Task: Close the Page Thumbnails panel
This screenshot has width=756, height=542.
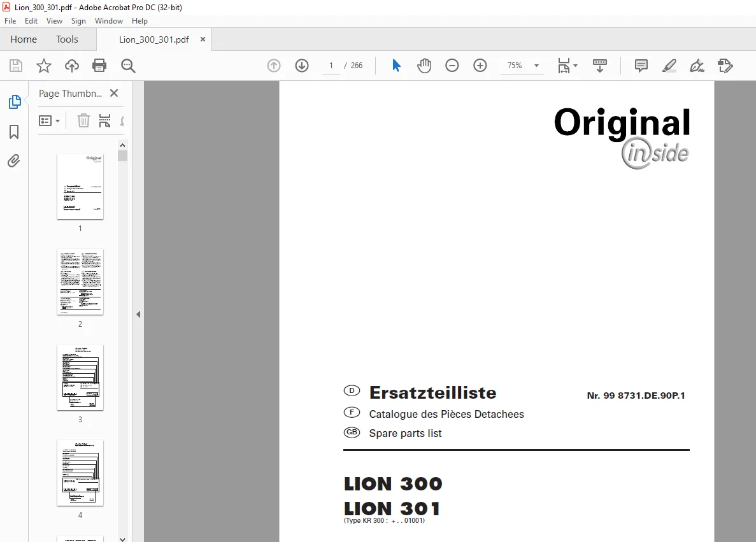Action: click(x=114, y=93)
